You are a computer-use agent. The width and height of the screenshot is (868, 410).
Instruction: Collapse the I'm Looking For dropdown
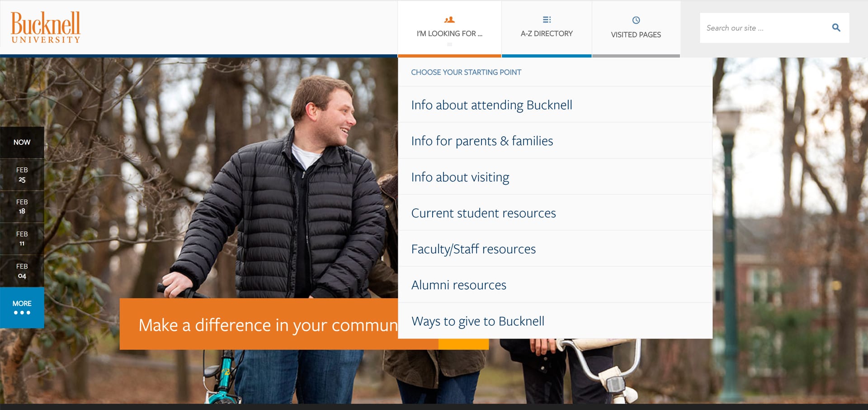(x=449, y=29)
